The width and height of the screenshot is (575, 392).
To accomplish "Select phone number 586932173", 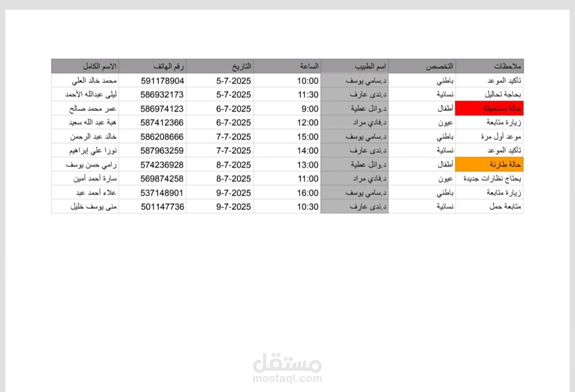I will click(162, 94).
